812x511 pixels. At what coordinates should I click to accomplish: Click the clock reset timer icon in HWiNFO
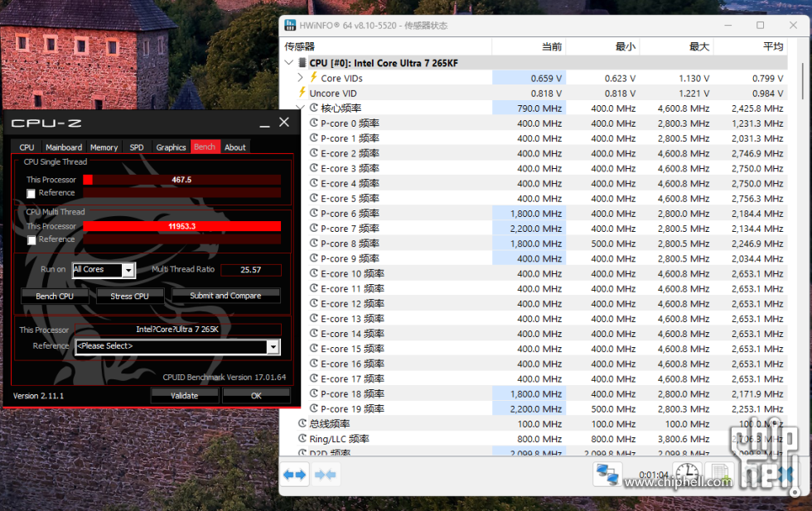[687, 473]
